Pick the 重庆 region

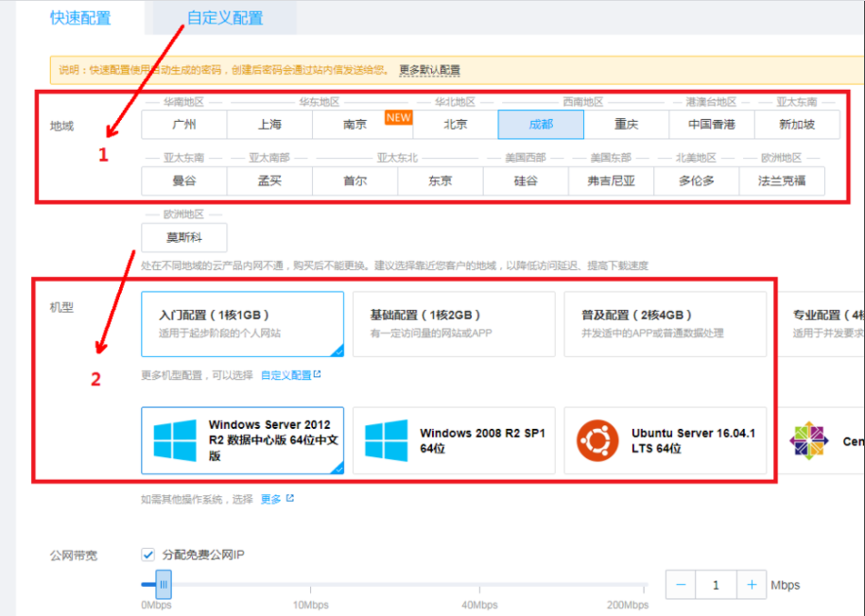point(626,125)
